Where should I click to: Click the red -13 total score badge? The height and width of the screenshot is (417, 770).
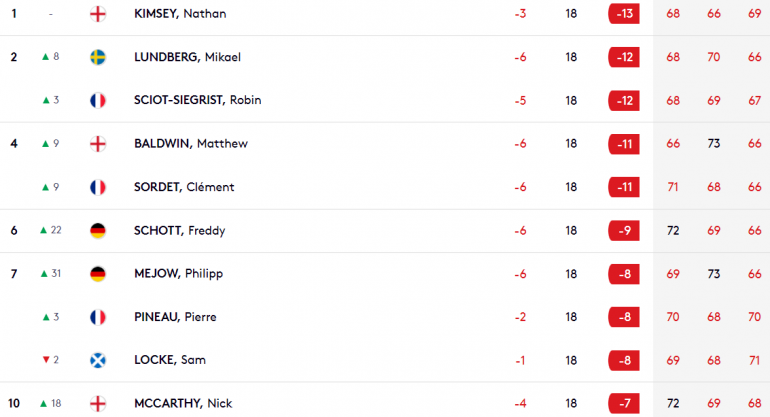[x=624, y=14]
